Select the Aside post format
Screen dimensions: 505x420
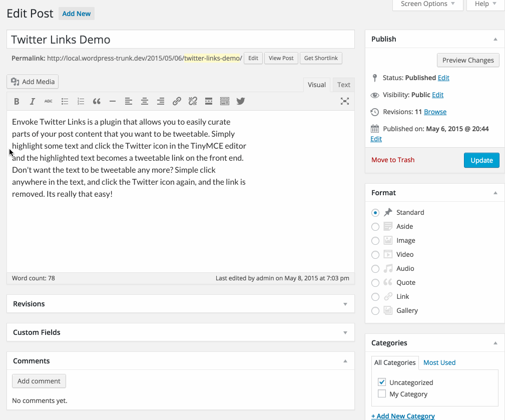coord(375,227)
